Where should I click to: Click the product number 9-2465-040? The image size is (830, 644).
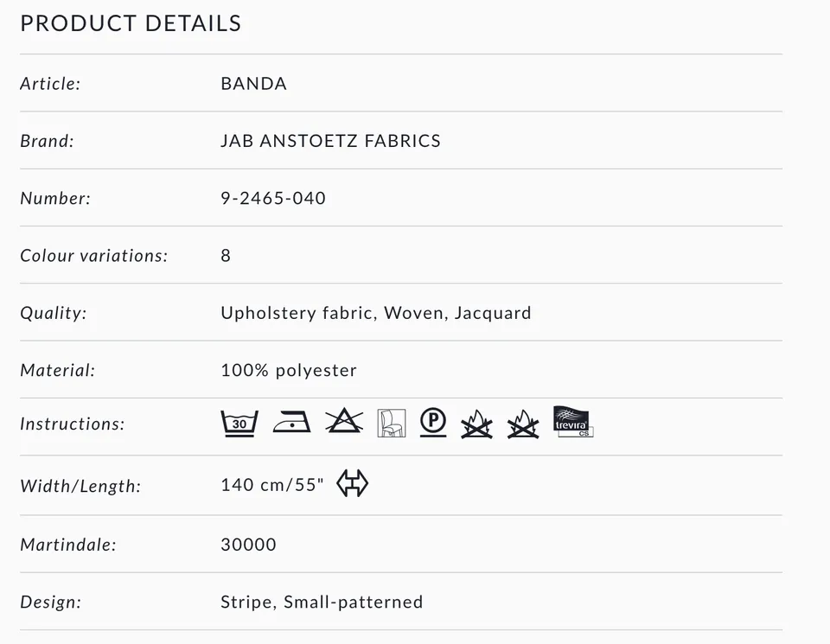click(273, 198)
